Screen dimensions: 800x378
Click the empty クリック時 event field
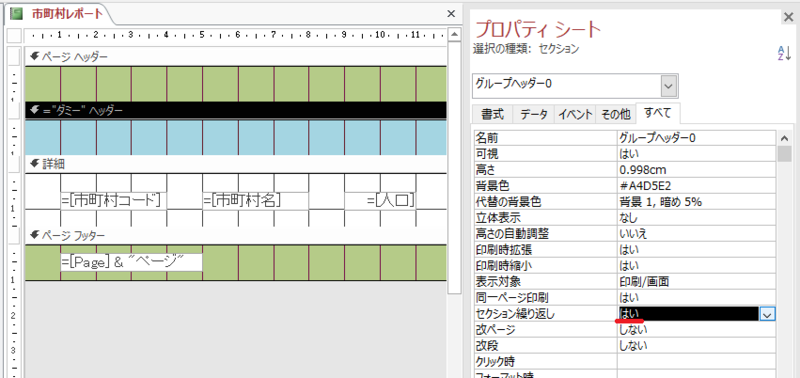696,362
